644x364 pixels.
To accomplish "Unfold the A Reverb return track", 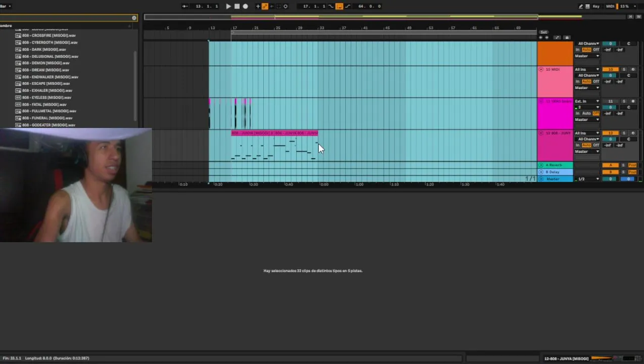I will (x=541, y=165).
